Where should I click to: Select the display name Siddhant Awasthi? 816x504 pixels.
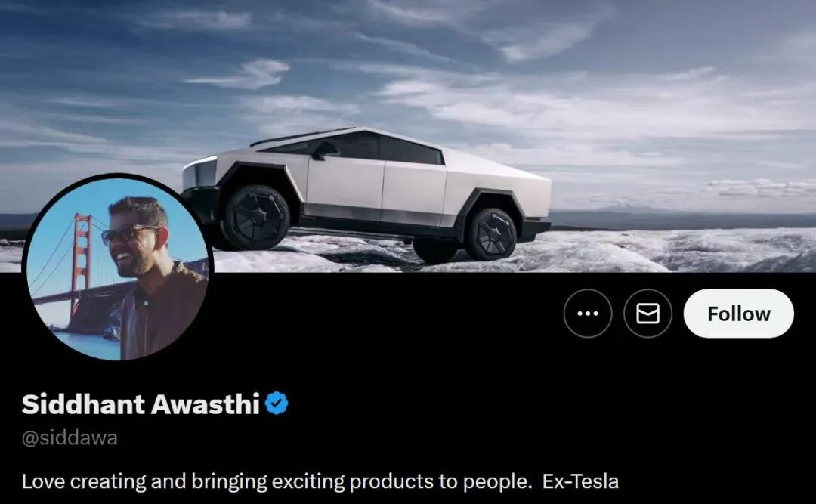pyautogui.click(x=141, y=404)
